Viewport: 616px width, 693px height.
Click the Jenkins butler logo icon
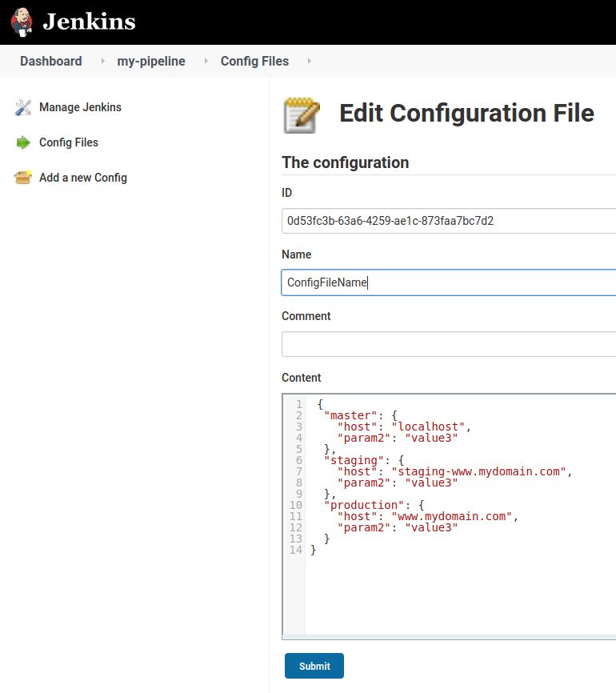coord(22,22)
